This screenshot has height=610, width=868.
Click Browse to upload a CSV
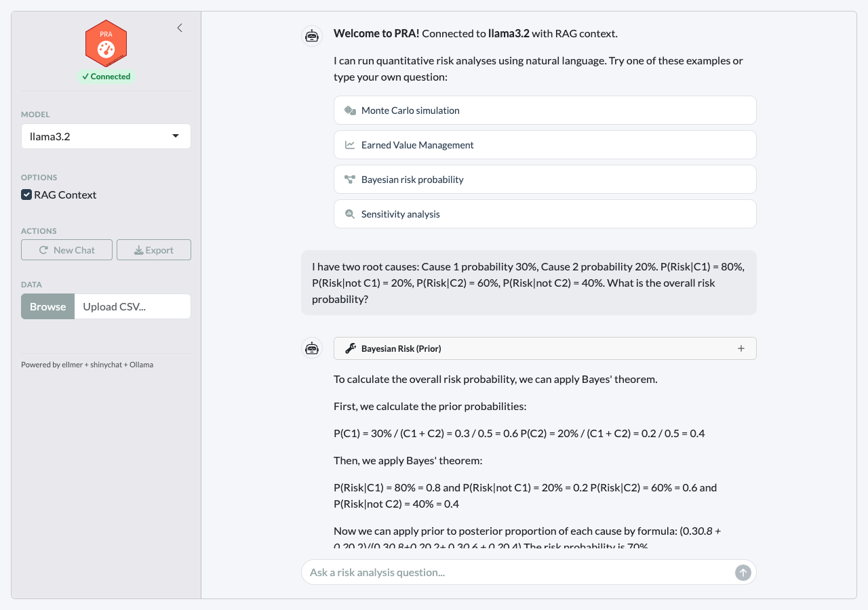click(x=47, y=306)
